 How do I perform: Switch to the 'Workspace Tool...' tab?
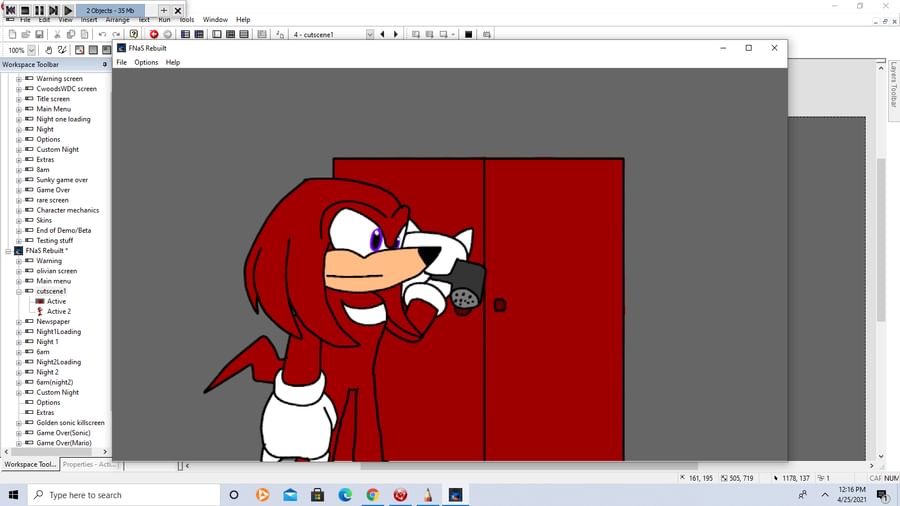click(x=30, y=464)
